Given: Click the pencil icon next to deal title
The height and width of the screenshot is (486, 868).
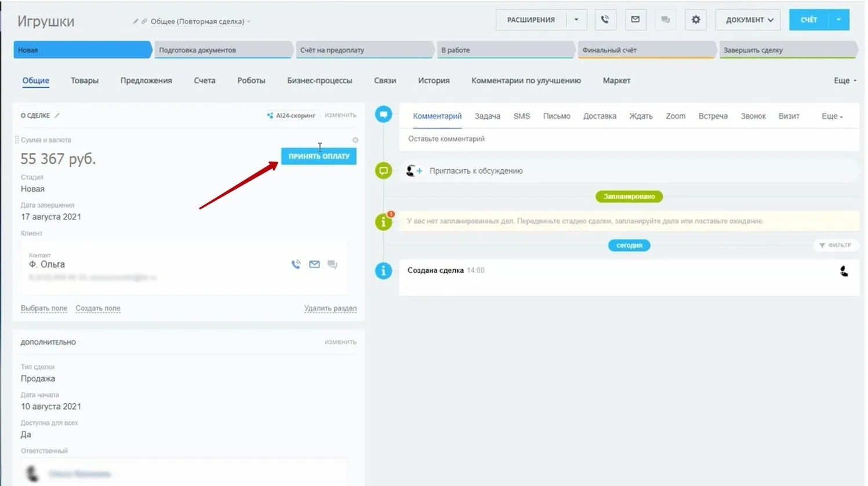Looking at the screenshot, I should pos(136,21).
